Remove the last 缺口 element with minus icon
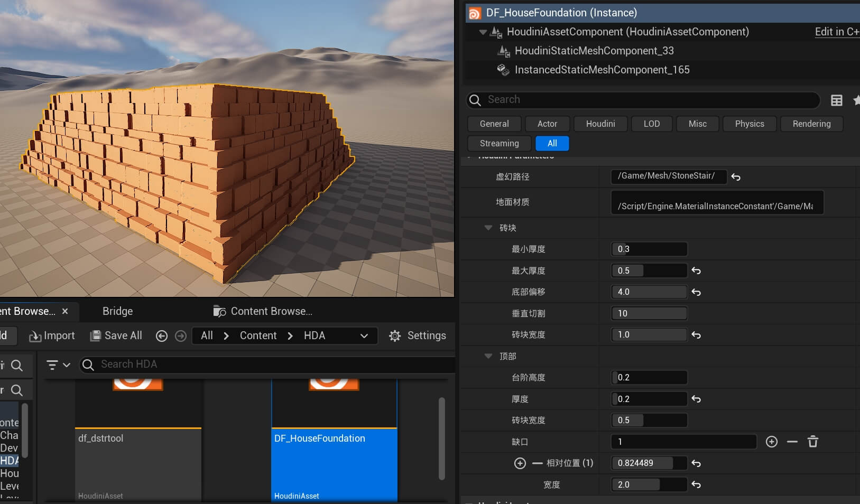This screenshot has height=504, width=860. 792,442
